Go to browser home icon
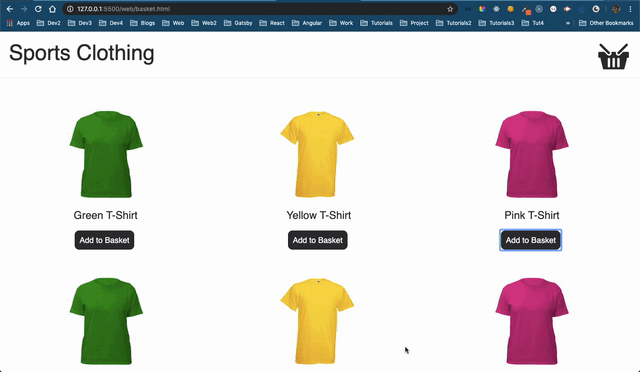640x372 pixels. click(x=52, y=9)
